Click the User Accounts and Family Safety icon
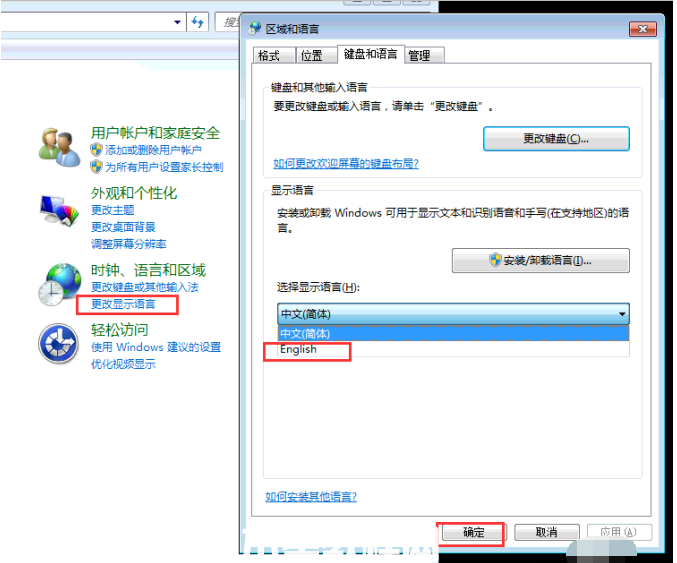The width and height of the screenshot is (677, 563). (59, 148)
